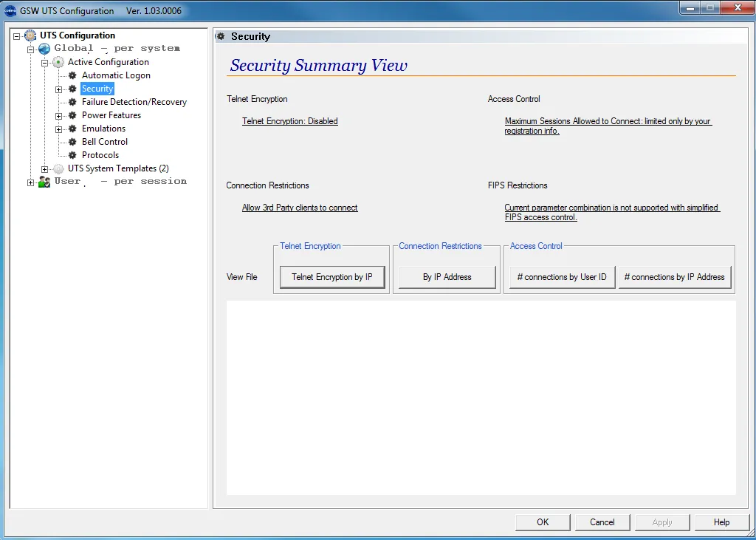Viewport: 756px width, 540px height.
Task: Select Bell Control in the tree
Action: 105,142
